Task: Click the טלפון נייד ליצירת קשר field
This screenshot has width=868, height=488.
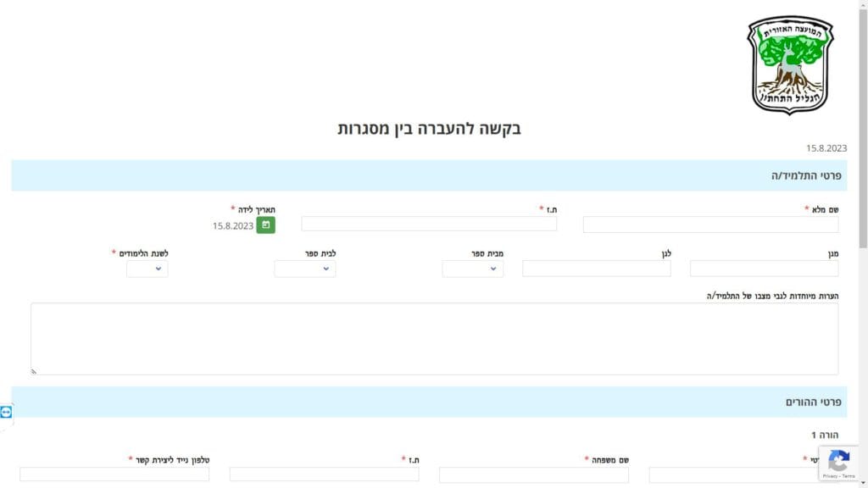Action: 114,474
